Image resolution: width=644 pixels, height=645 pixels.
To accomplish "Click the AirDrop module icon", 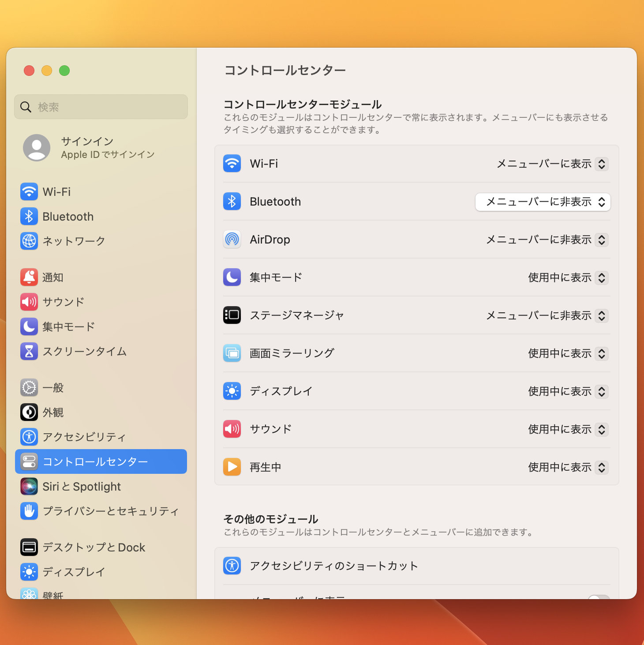I will click(x=232, y=240).
